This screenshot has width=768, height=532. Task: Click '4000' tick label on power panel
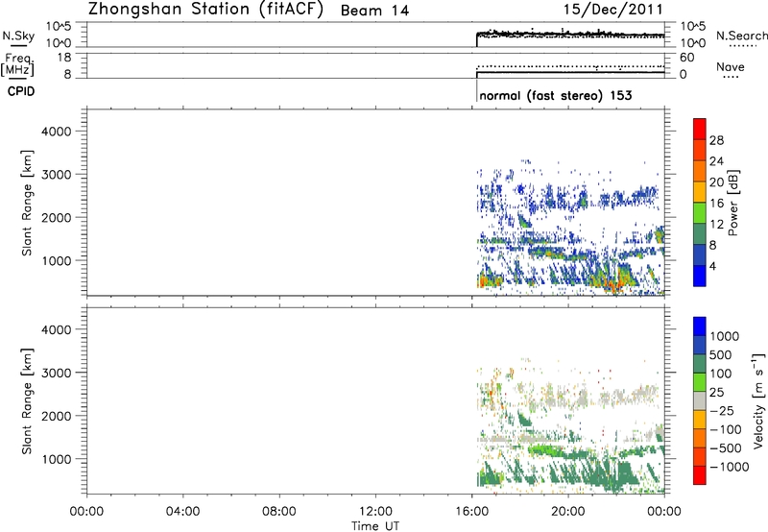tap(57, 132)
